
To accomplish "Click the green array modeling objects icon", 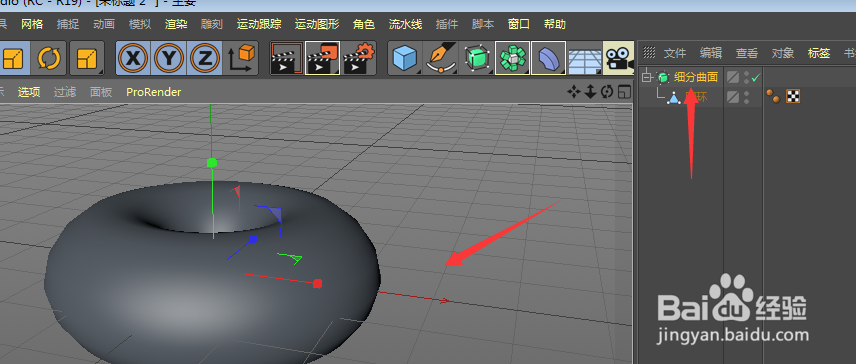I will coord(513,58).
